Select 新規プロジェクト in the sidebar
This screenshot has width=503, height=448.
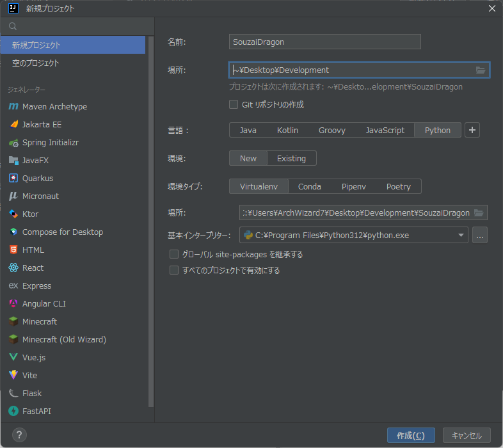(73, 45)
